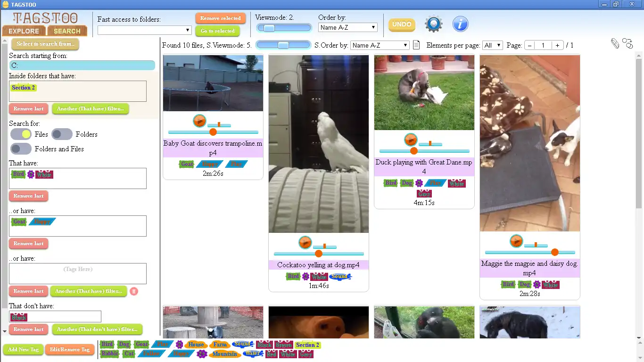
Task: Click the Grey tag under Duck video
Action: tap(424, 194)
